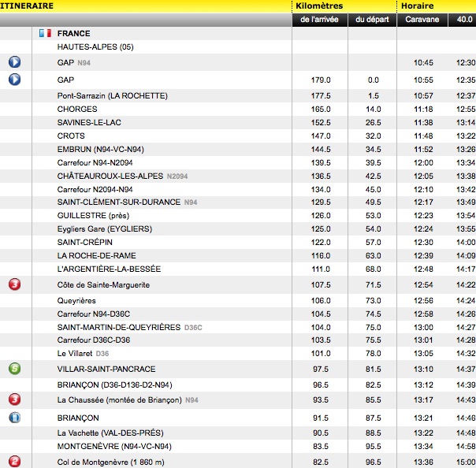This screenshot has height=468, width=476.
Task: Click the SAINT-CLÉMENT-SUR-DURANCE location
Action: pos(119,202)
